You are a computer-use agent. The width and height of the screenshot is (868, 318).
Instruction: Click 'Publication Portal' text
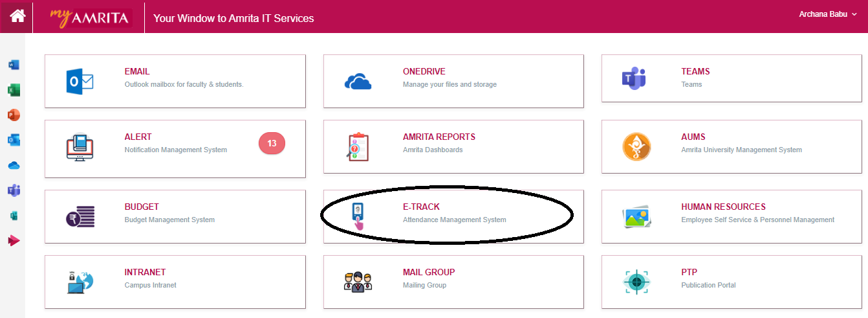708,285
